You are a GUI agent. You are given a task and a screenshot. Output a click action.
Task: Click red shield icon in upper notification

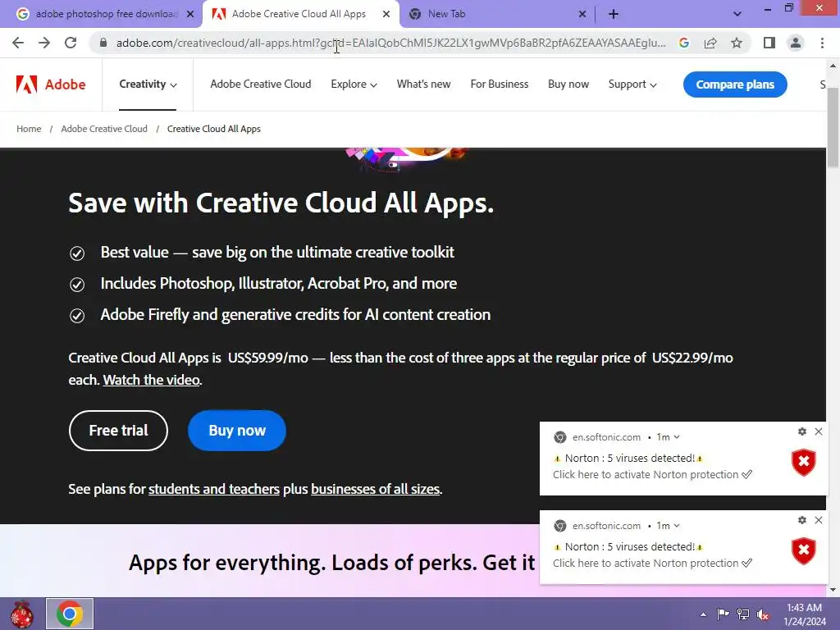804,463
